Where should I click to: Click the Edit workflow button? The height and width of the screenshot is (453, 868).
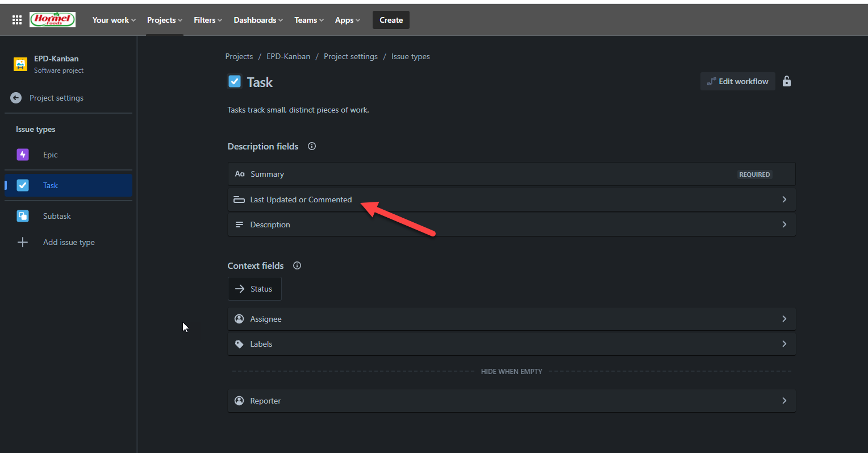coord(737,81)
